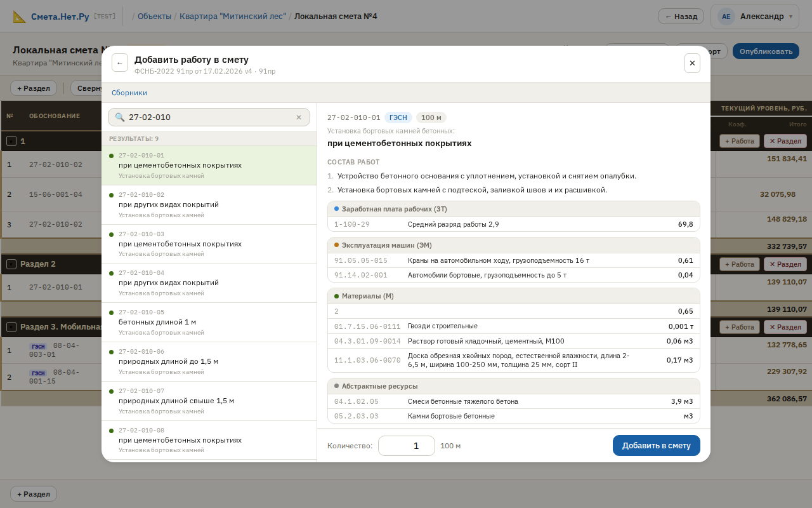Collapse the Эксплуатация машин (ЭМ) section
Image resolution: width=812 pixels, height=508 pixels.
385,244
